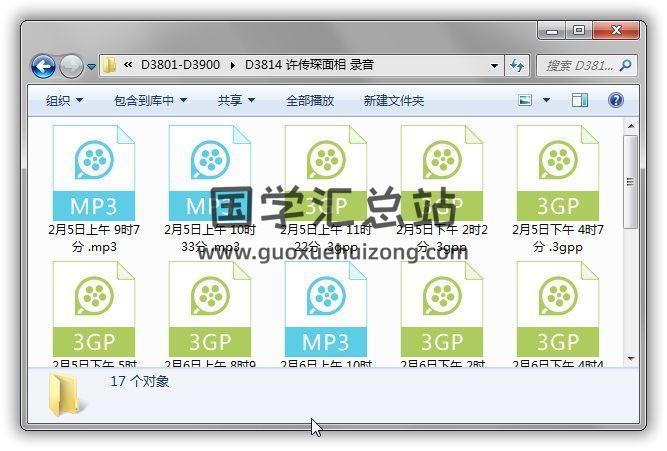Image resolution: width=667 pixels, height=451 pixels.
Task: Select D3814 许传琛面相 录音 path segment
Action: 309,65
